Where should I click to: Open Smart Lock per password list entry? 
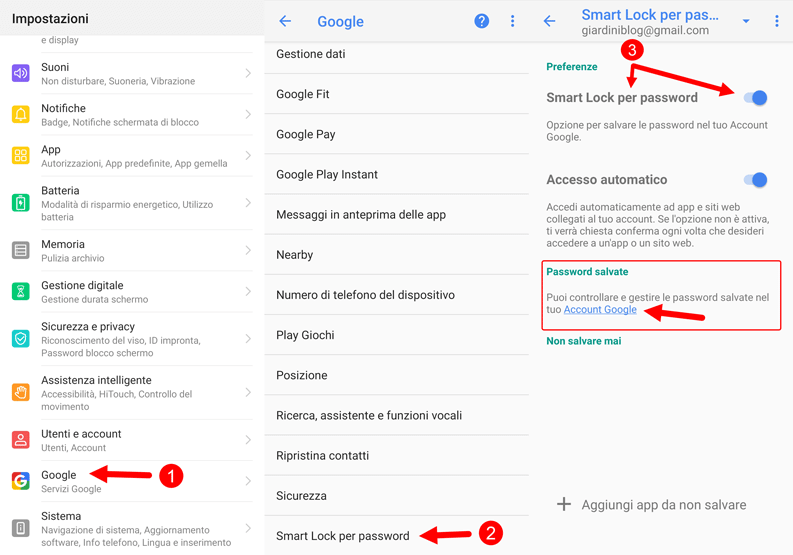click(x=396, y=536)
